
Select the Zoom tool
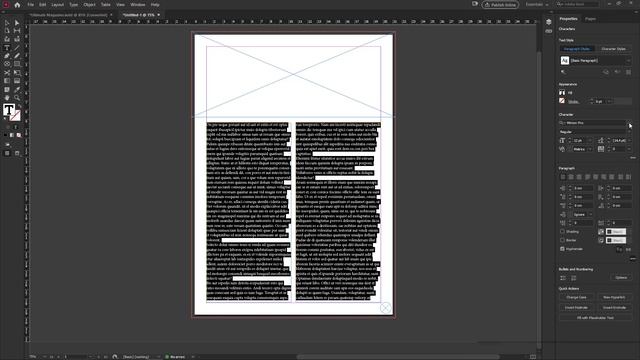click(x=17, y=98)
